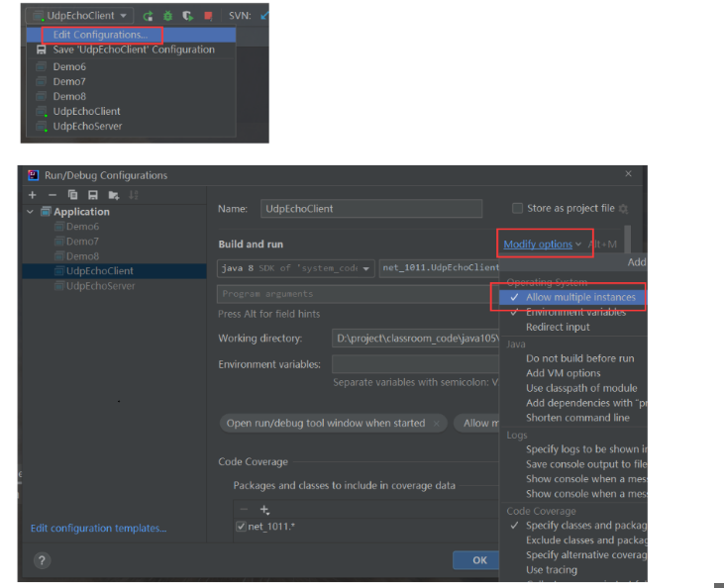The height and width of the screenshot is (588, 724).
Task: Click the Debug bug icon
Action: click(x=167, y=16)
